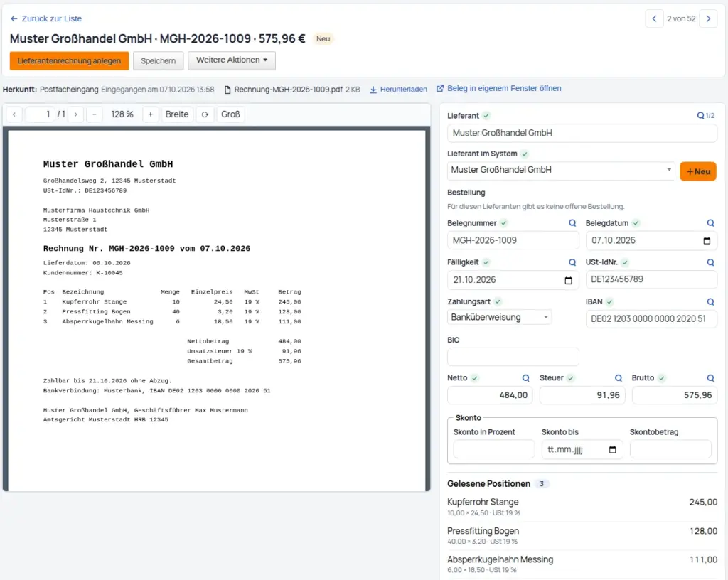Add new supplier with +Neu
The height and width of the screenshot is (580, 728).
(698, 171)
